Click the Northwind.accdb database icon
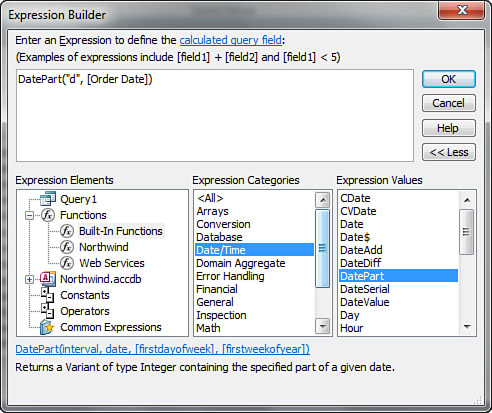 48,279
